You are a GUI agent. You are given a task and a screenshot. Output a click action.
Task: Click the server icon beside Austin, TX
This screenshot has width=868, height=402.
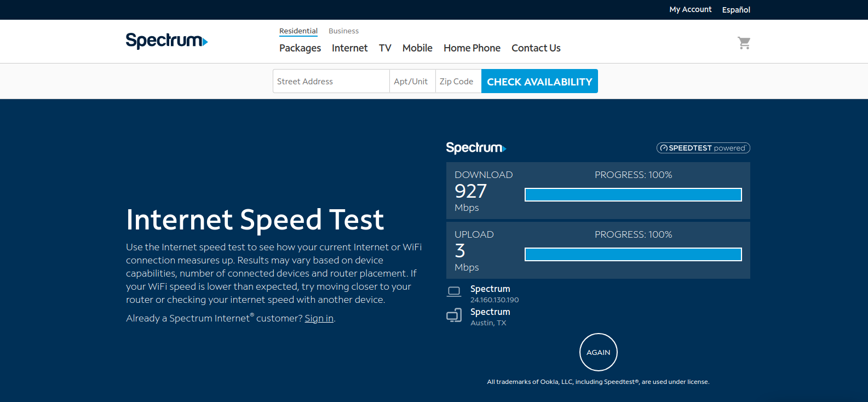coord(454,315)
